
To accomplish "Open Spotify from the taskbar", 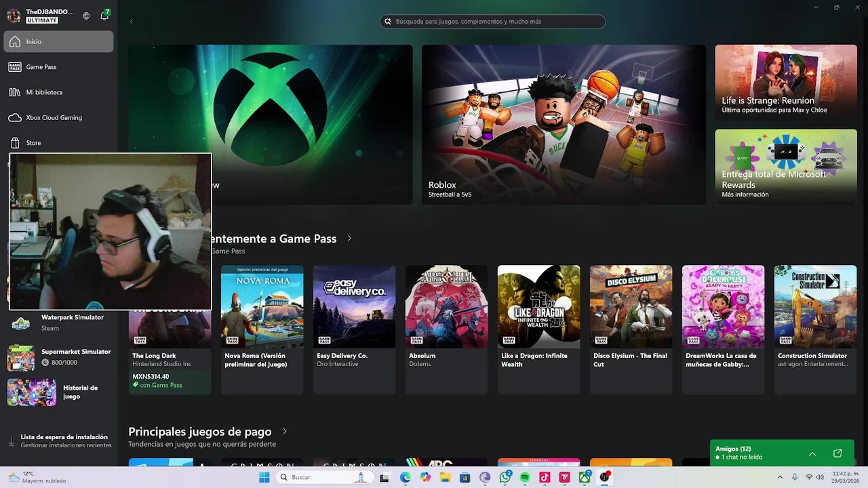I will (525, 477).
